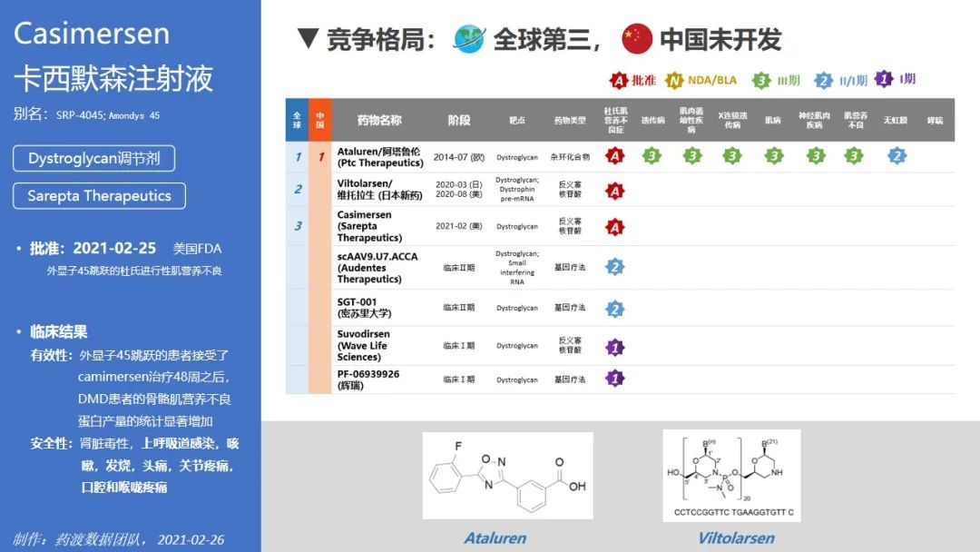Click the phase 2 badge in 无虹膜 column
Viewport: 980px width, 552px height.
[x=896, y=156]
